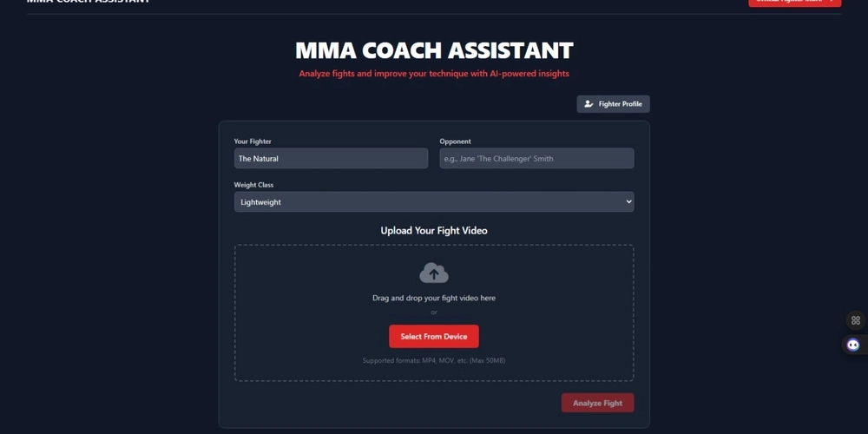The width and height of the screenshot is (868, 434).
Task: Expand the Weight Class dropdown arrow
Action: [x=628, y=202]
